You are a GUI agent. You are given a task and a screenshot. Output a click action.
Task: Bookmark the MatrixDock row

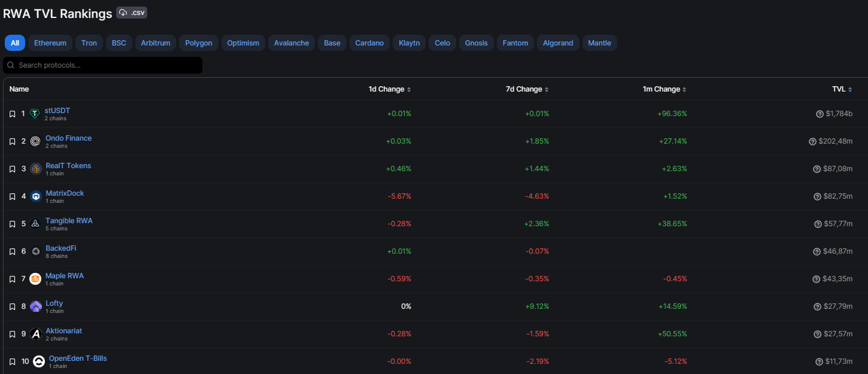(x=12, y=196)
